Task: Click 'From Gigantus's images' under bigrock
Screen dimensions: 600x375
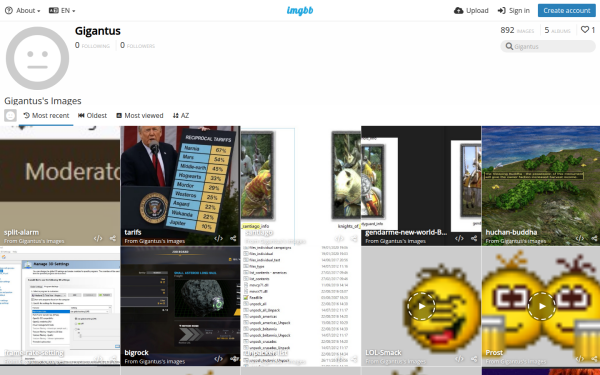Action: click(x=155, y=361)
